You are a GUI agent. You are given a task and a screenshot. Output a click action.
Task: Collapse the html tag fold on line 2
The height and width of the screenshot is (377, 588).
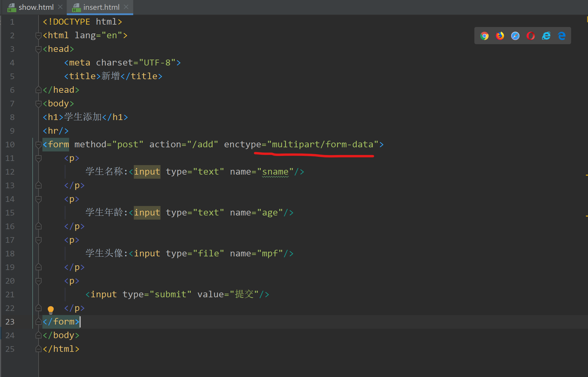point(38,36)
